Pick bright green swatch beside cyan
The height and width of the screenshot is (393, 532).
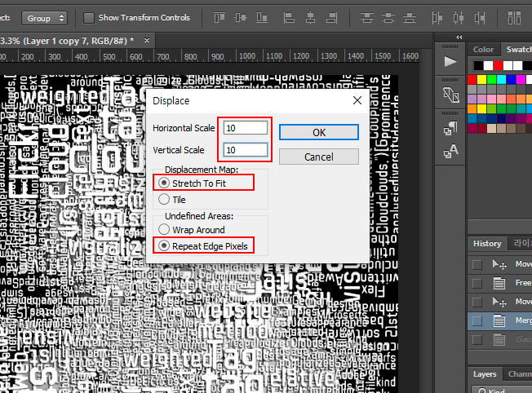[491, 80]
